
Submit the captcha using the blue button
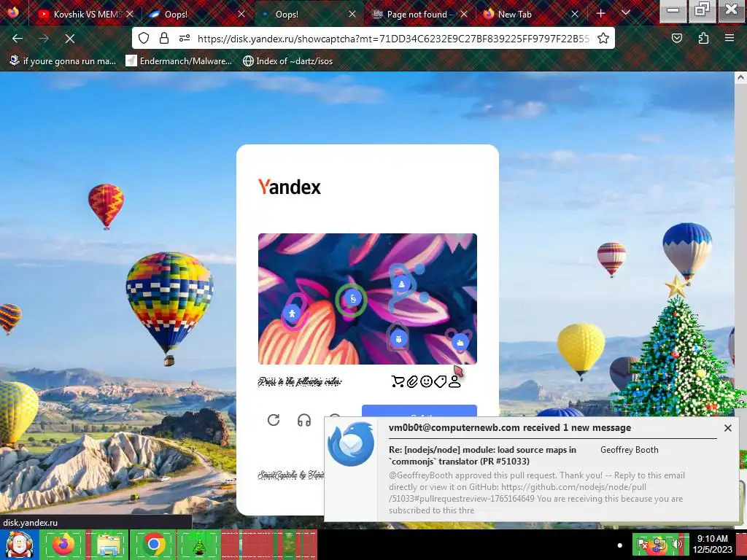point(419,411)
